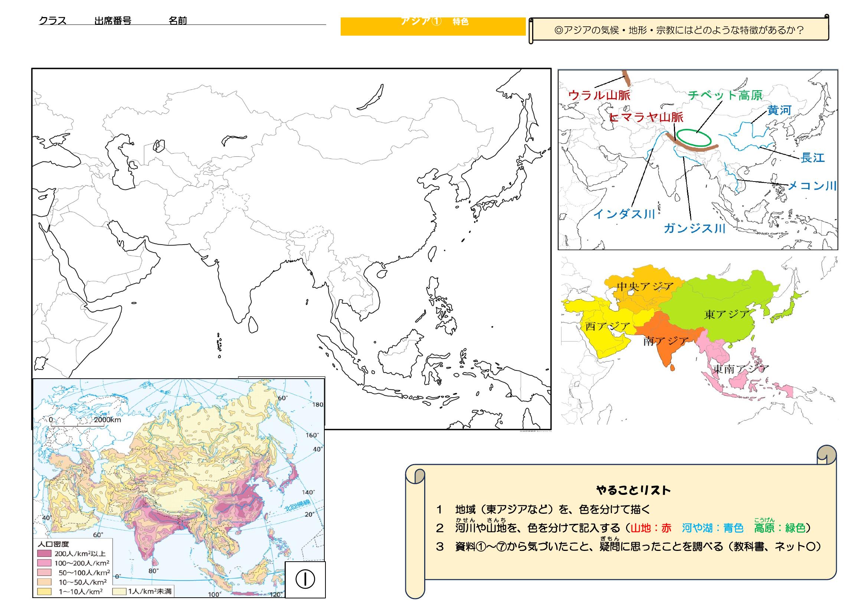Click the red 山地：赤 text

click(x=651, y=528)
